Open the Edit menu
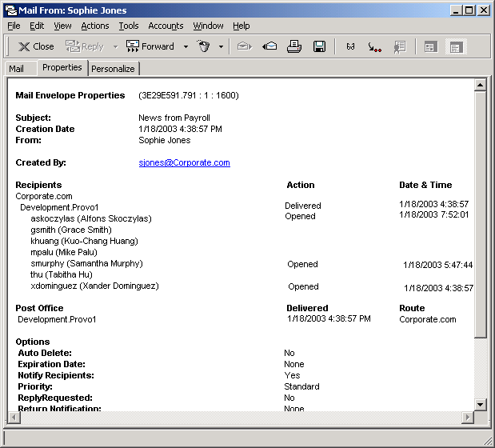The width and height of the screenshot is (495, 448). tap(37, 26)
